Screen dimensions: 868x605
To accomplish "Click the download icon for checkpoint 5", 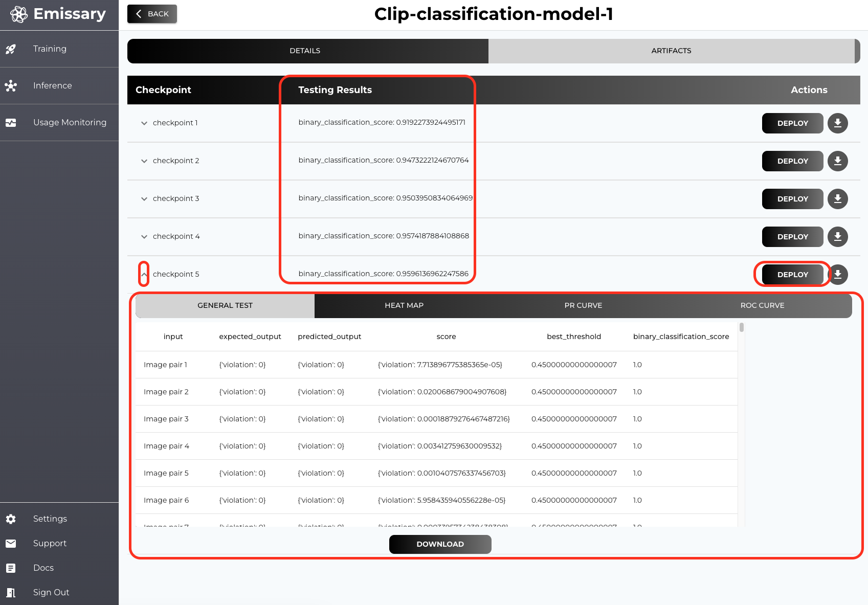I will click(838, 275).
